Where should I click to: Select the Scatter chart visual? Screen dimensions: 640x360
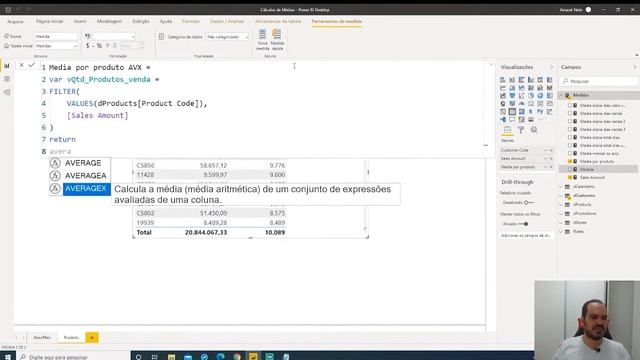[x=521, y=96]
